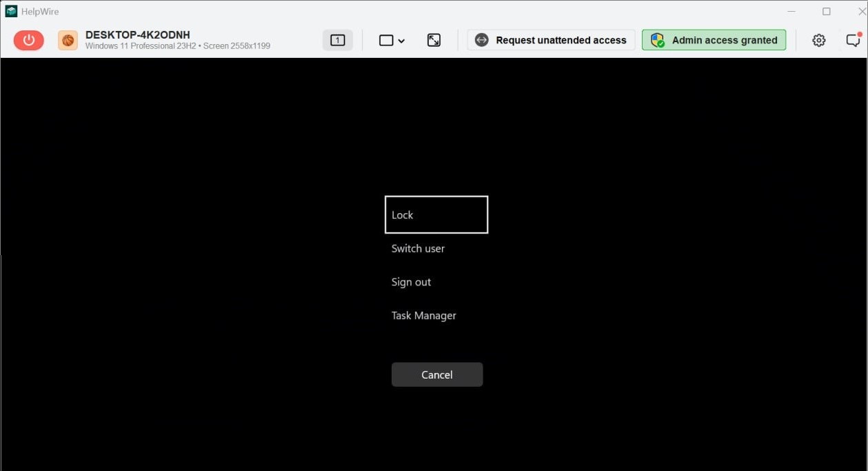The width and height of the screenshot is (868, 471).
Task: Choose Switch user from the security options
Action: [418, 248]
